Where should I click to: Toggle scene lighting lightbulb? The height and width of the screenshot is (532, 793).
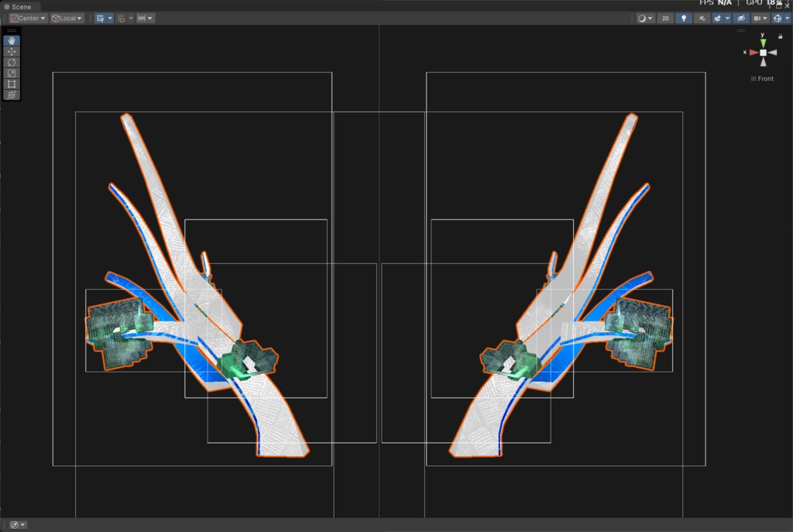684,19
